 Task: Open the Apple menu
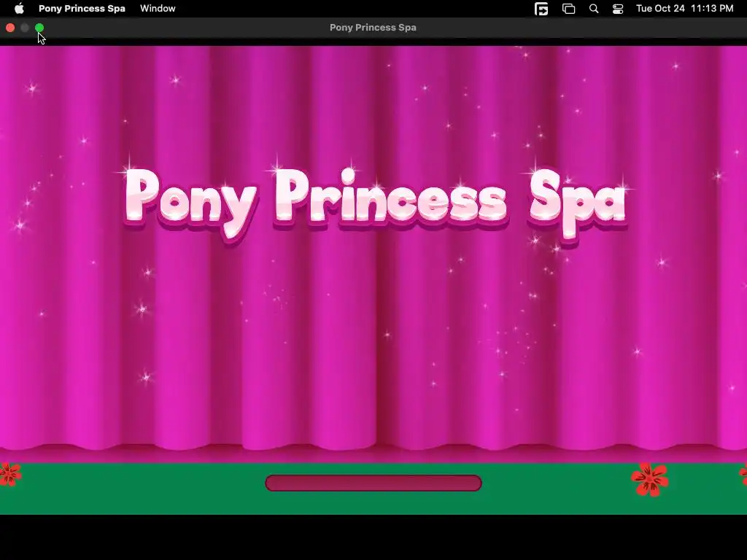[x=19, y=9]
